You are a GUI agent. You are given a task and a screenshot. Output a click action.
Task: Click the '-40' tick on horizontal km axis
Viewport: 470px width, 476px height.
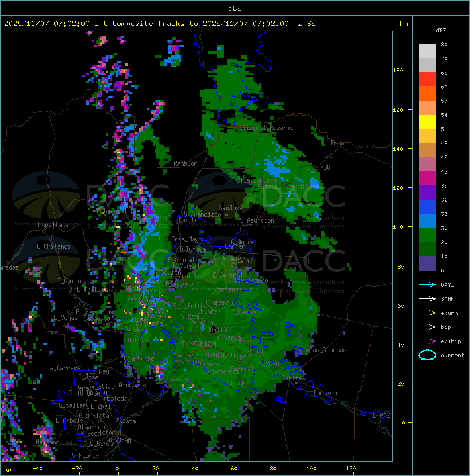(38, 469)
